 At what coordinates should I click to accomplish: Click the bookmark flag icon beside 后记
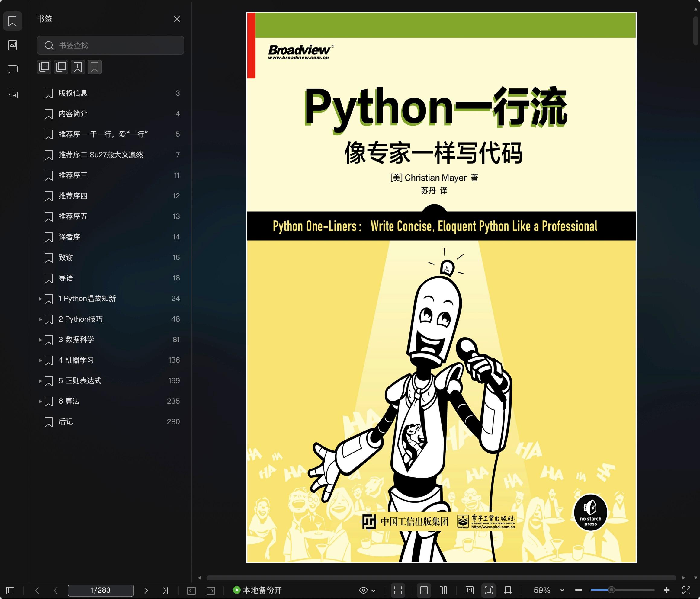point(49,422)
